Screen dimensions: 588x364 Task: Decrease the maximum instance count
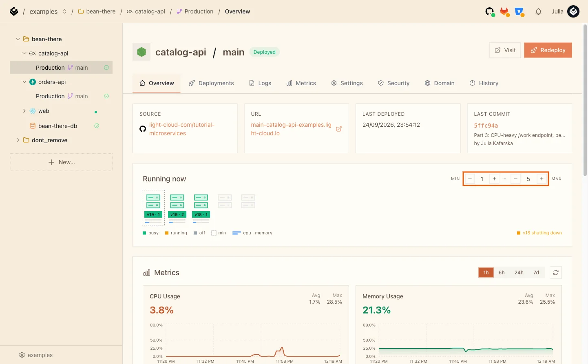[515, 179]
